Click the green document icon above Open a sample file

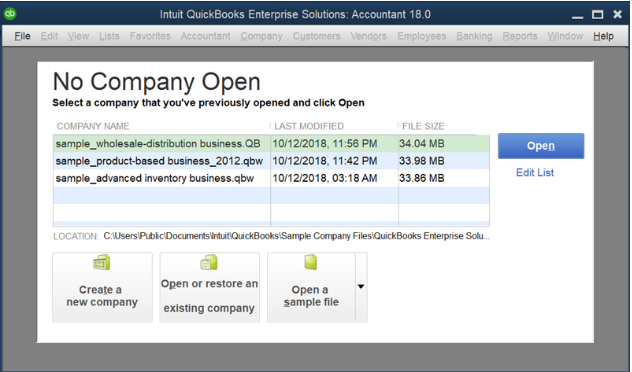click(311, 262)
